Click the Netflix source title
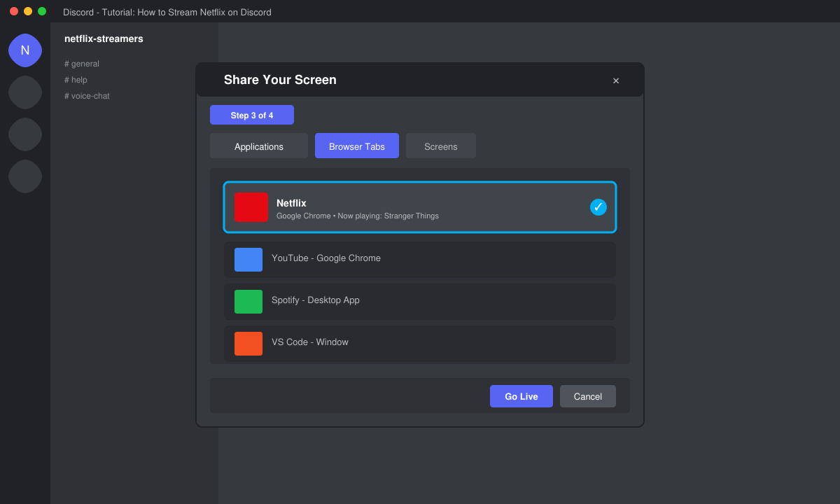Screen dimensions: 840x504 (x=291, y=203)
